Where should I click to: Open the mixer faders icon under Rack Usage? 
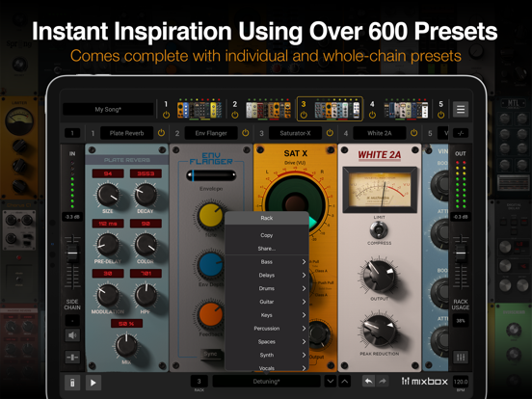click(x=461, y=357)
